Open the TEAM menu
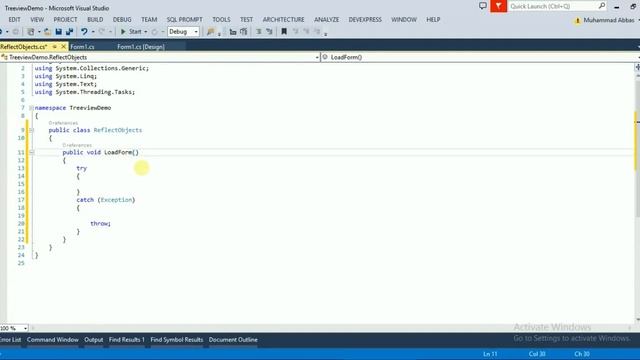The image size is (640, 360). pos(149,20)
